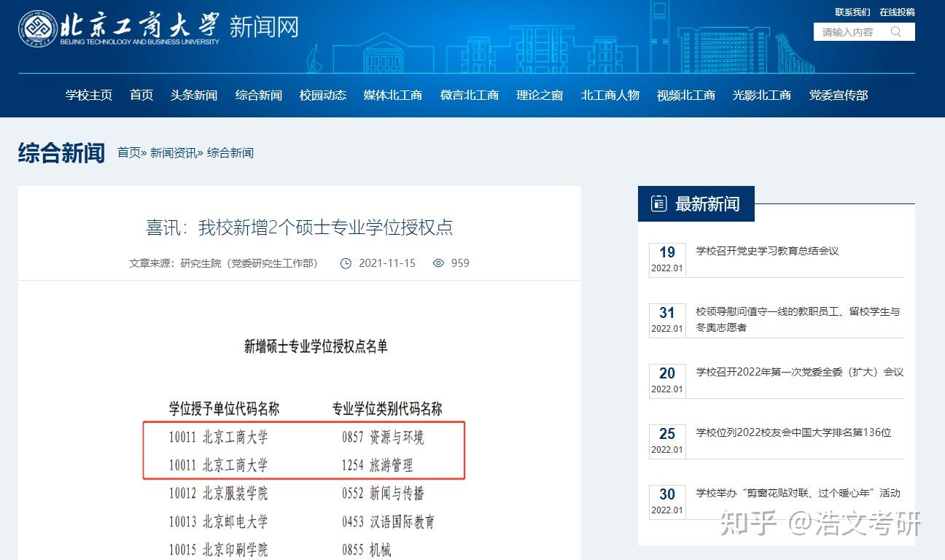Screen dimensions: 945x560
Task: Open 党委宣传部 menu item
Action: click(x=839, y=95)
